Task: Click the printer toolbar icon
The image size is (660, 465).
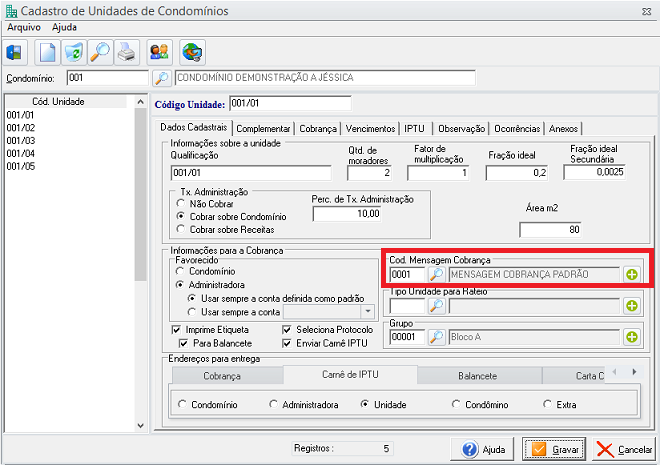Action: tap(126, 53)
